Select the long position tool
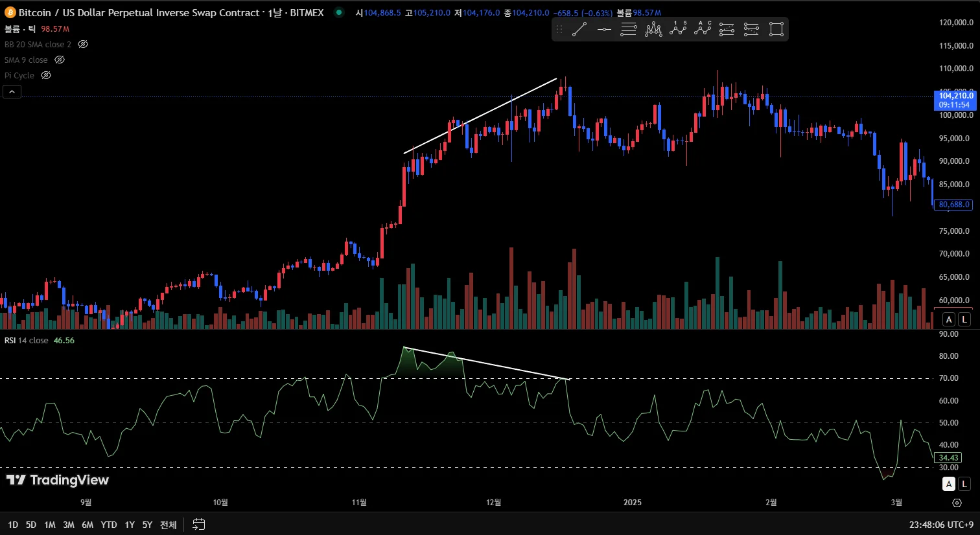Screen dimensions: 980x535 coord(727,29)
